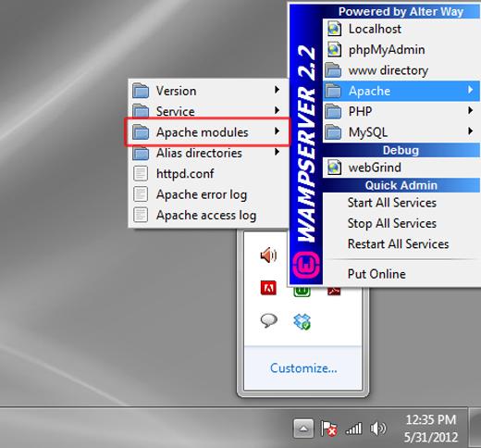Open the Action Center flag icon

[x=328, y=429]
